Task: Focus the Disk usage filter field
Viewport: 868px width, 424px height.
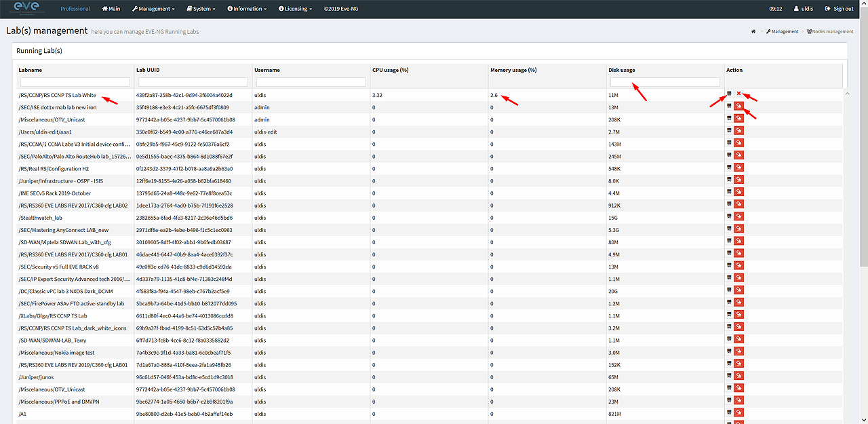Action: coord(665,82)
